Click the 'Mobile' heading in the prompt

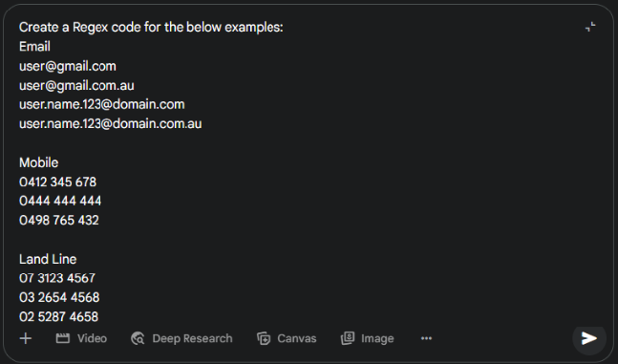point(38,162)
